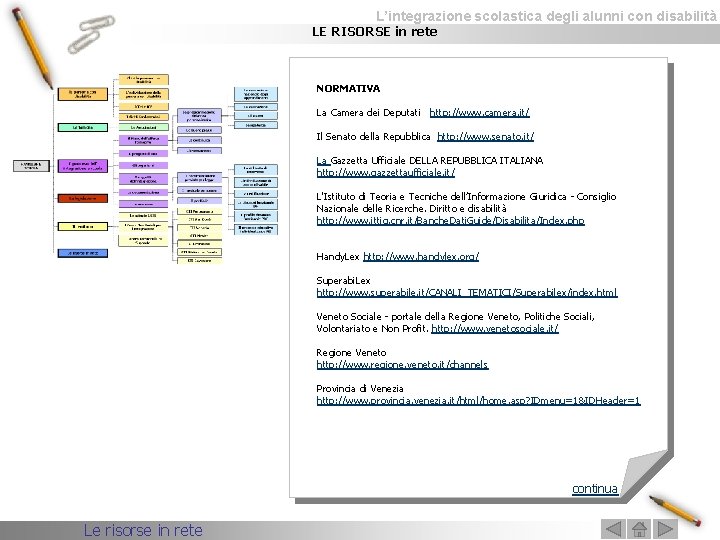Click the 'continua' link at page corner

pos(595,489)
